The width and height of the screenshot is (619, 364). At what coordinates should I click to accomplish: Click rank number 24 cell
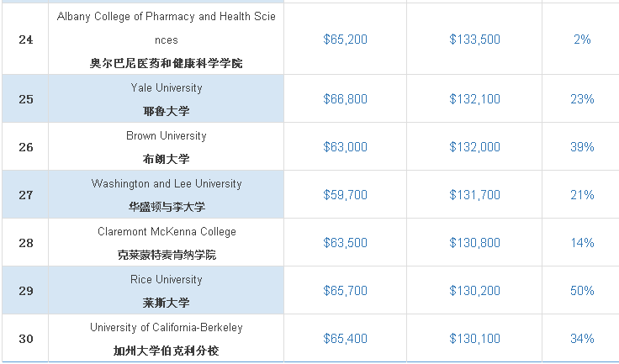[26, 39]
